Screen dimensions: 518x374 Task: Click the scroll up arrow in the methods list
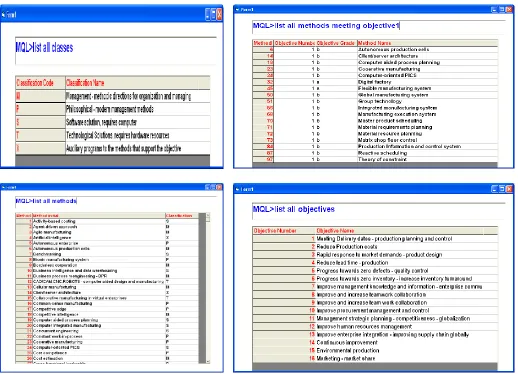[208, 215]
